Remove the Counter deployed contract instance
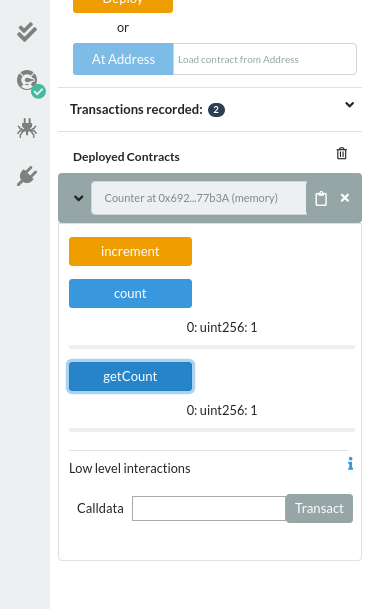The height and width of the screenshot is (609, 367). click(344, 198)
